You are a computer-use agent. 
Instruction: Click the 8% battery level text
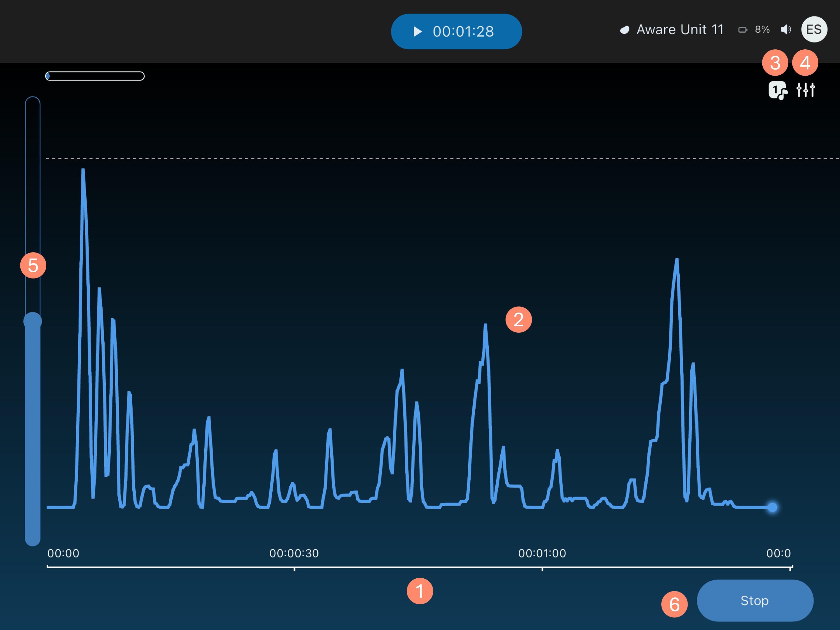(762, 30)
